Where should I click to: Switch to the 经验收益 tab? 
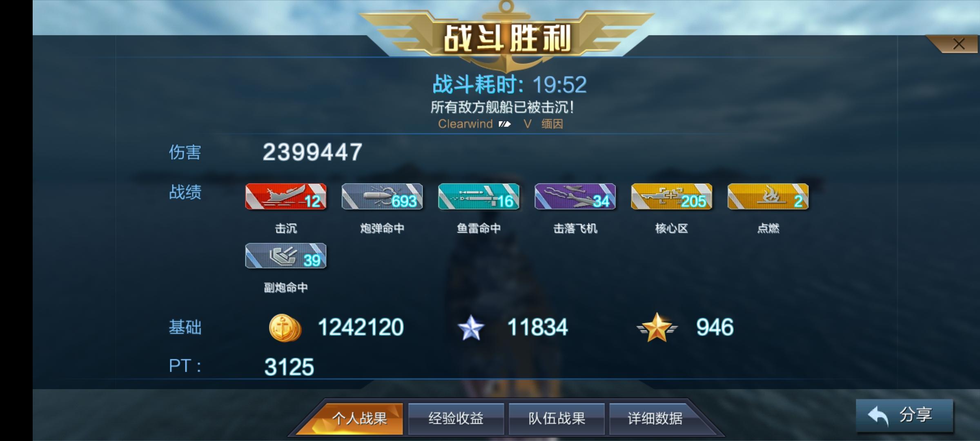[x=456, y=419]
